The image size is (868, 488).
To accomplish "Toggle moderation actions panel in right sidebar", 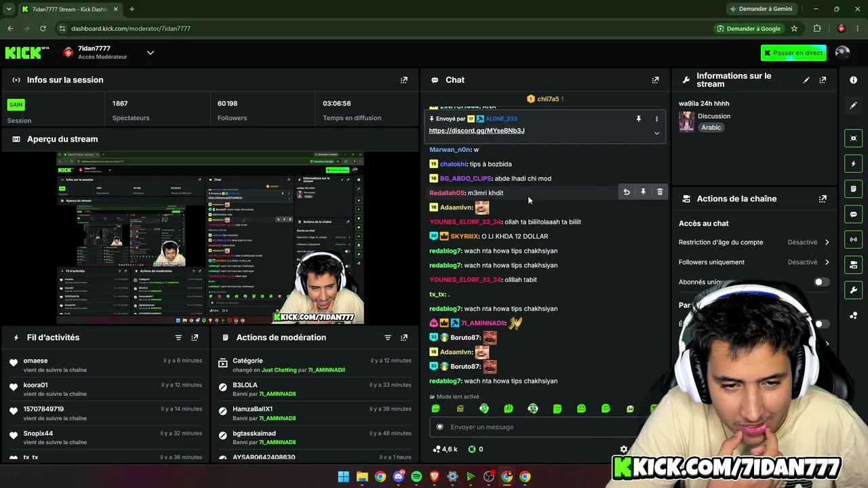I will tap(853, 188).
